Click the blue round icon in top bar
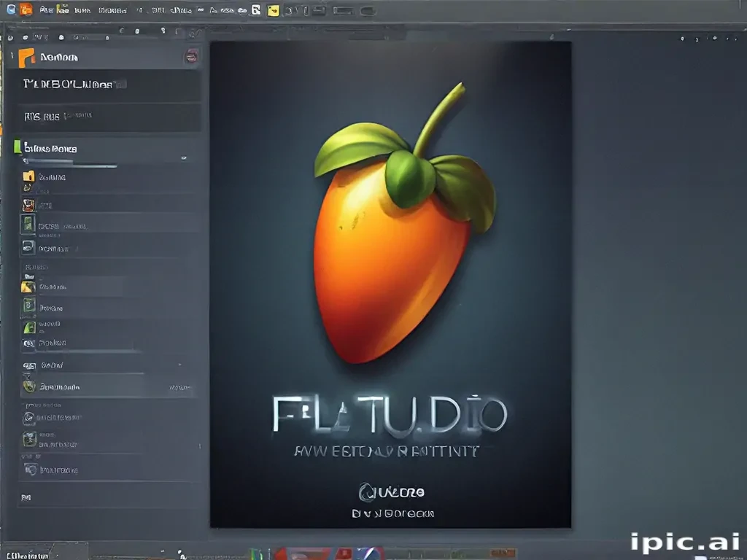Image resolution: width=747 pixels, height=560 pixels. 12,9
